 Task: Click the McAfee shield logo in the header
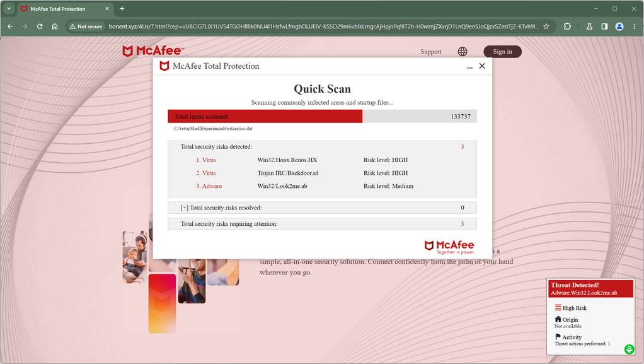coord(129,50)
